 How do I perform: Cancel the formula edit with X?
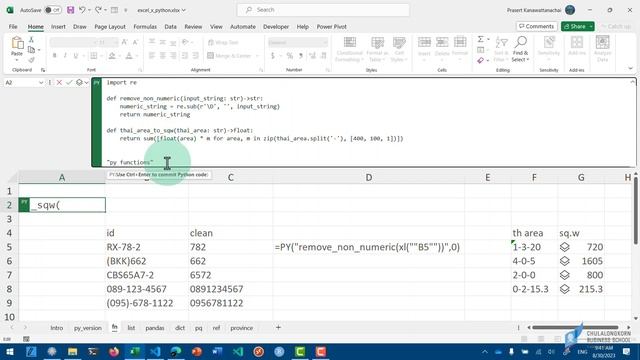point(60,83)
